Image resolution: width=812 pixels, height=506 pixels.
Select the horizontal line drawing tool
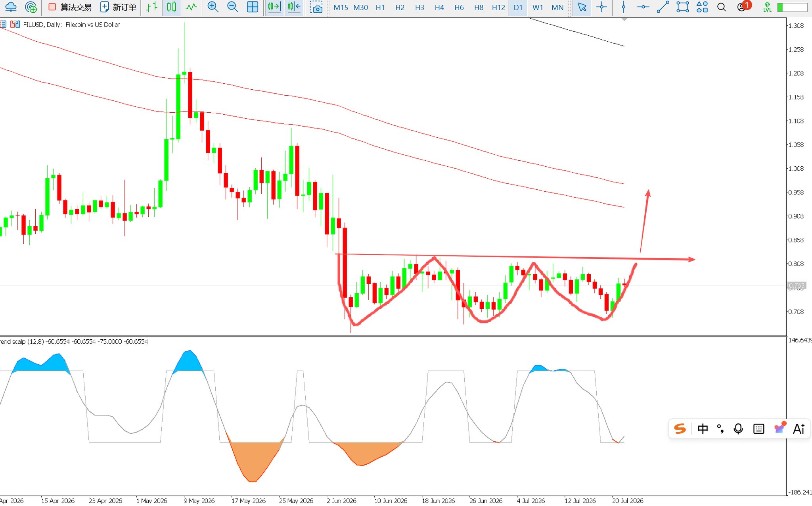pyautogui.click(x=643, y=7)
